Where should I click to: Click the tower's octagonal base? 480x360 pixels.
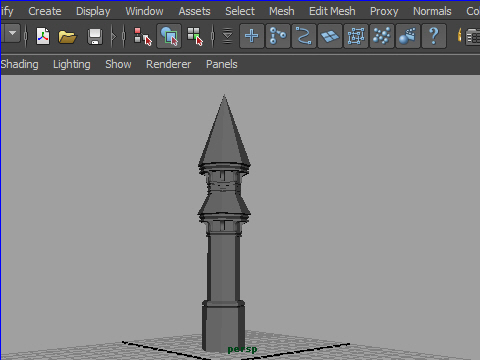tap(223, 325)
